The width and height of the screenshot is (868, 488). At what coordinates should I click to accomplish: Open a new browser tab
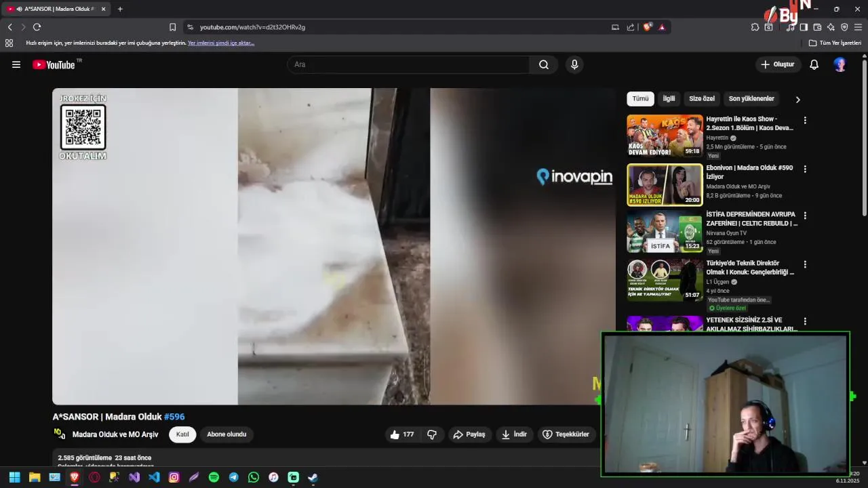pyautogui.click(x=120, y=9)
